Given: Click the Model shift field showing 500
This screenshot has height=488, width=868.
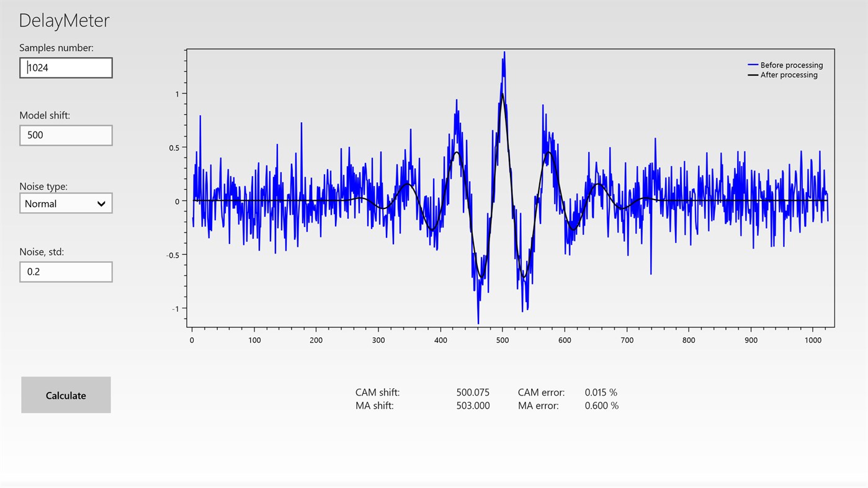Looking at the screenshot, I should tap(65, 135).
